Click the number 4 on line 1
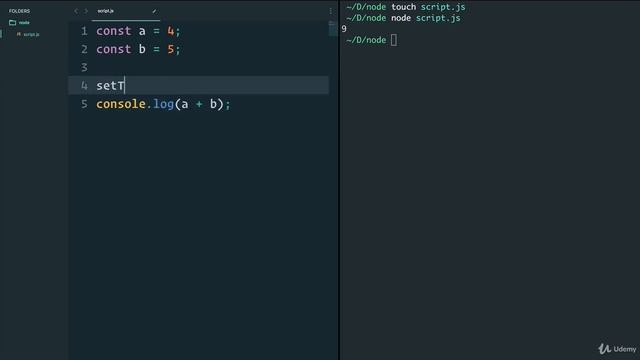The height and width of the screenshot is (360, 640). point(171,31)
